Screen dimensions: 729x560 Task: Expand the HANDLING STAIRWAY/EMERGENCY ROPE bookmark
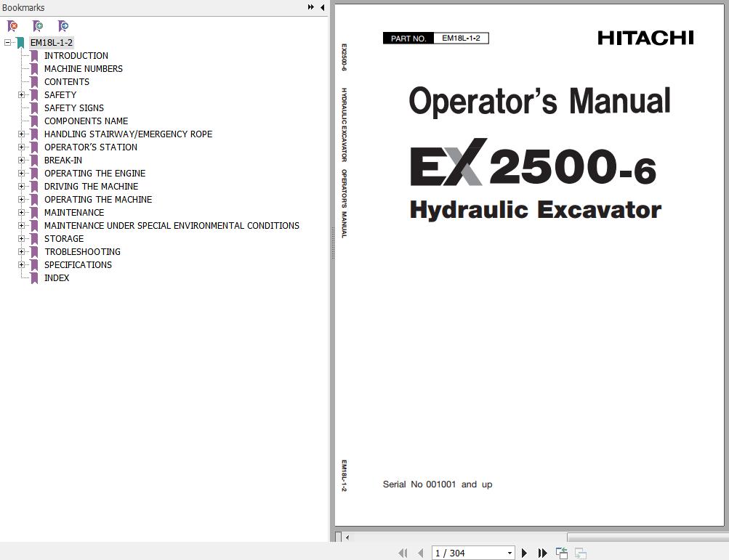click(21, 134)
